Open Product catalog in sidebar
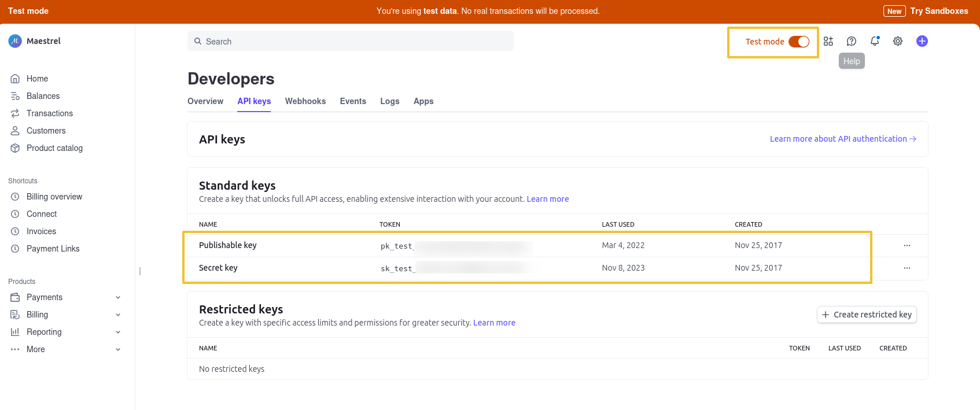The height and width of the screenshot is (410, 980). click(x=54, y=148)
